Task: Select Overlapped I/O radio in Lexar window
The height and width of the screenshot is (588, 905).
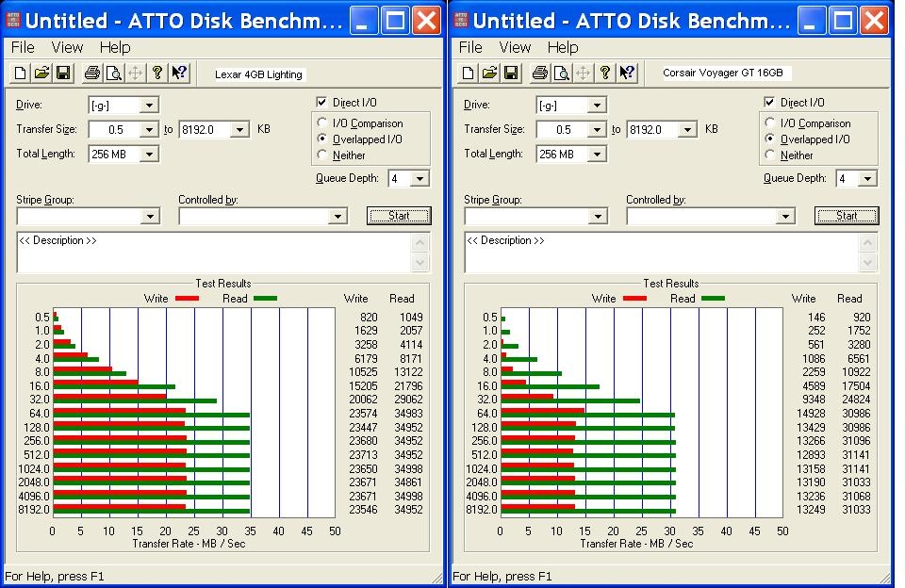Action: [x=322, y=139]
